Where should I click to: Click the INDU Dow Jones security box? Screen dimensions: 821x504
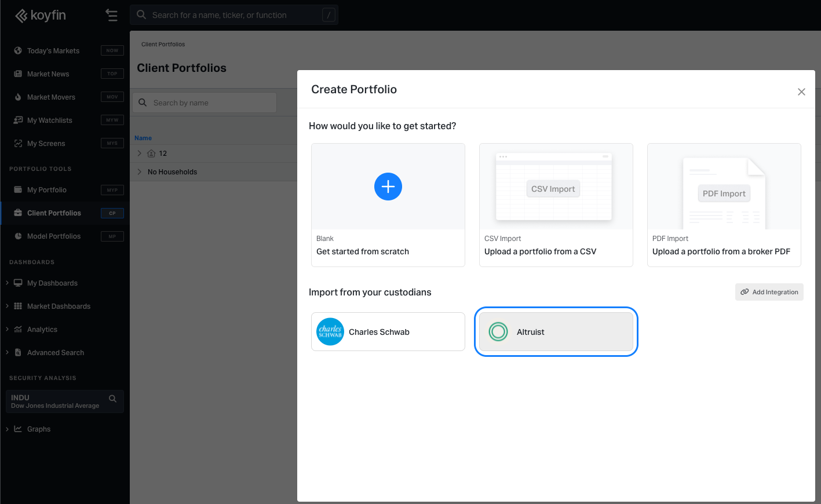pyautogui.click(x=65, y=401)
